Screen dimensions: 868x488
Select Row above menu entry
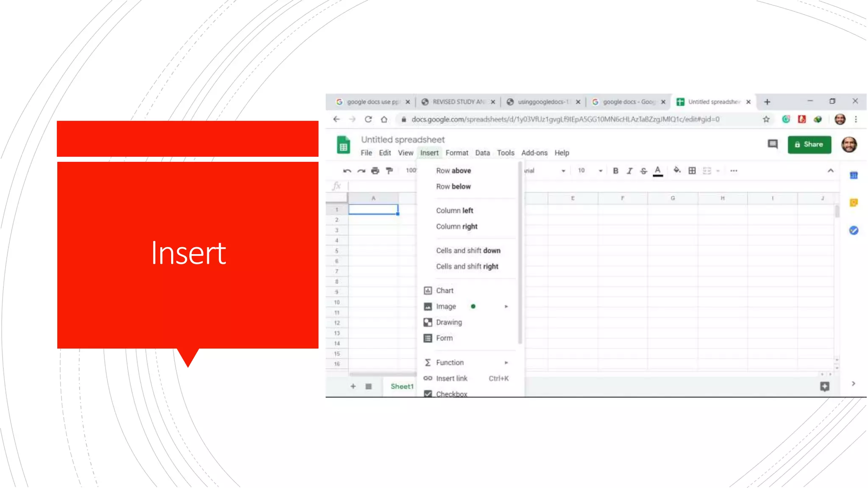(453, 171)
